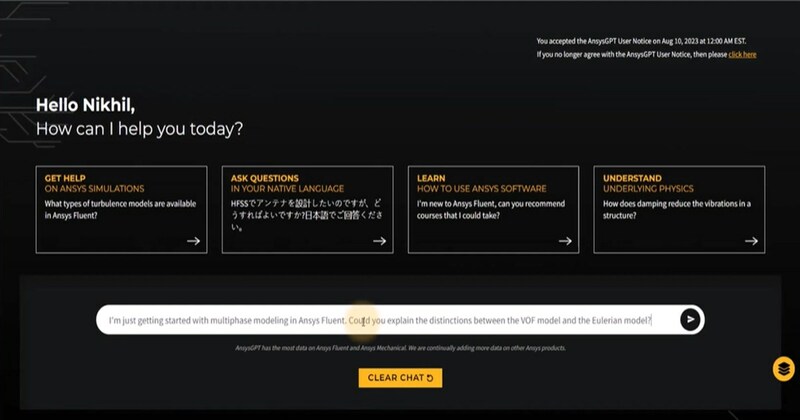Choose the damping vibrations sample question

(676, 209)
